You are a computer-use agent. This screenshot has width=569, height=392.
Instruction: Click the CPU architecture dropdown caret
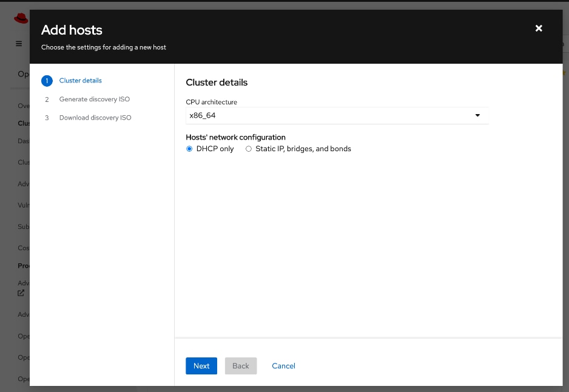point(477,115)
